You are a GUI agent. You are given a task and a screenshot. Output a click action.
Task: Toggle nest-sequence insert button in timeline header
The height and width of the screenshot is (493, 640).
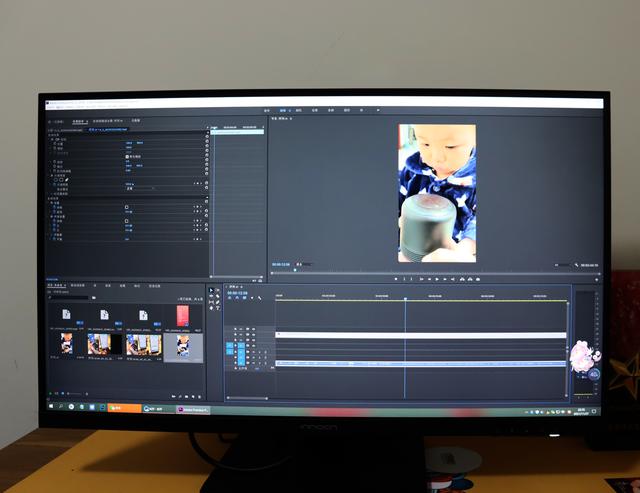point(229,298)
